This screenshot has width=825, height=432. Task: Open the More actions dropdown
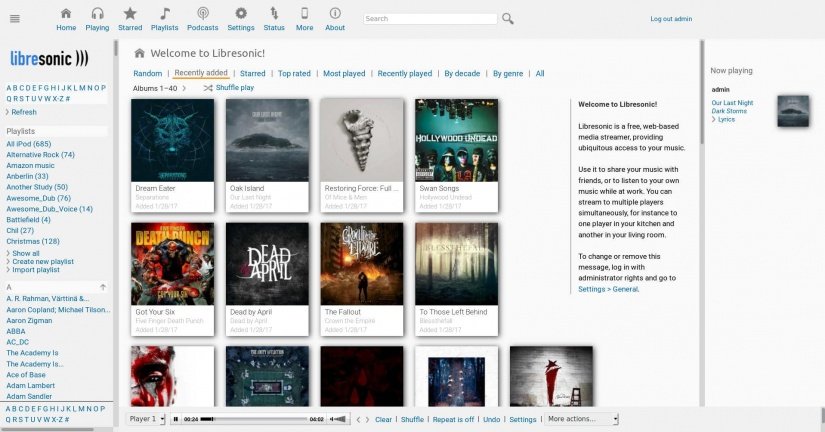click(581, 419)
